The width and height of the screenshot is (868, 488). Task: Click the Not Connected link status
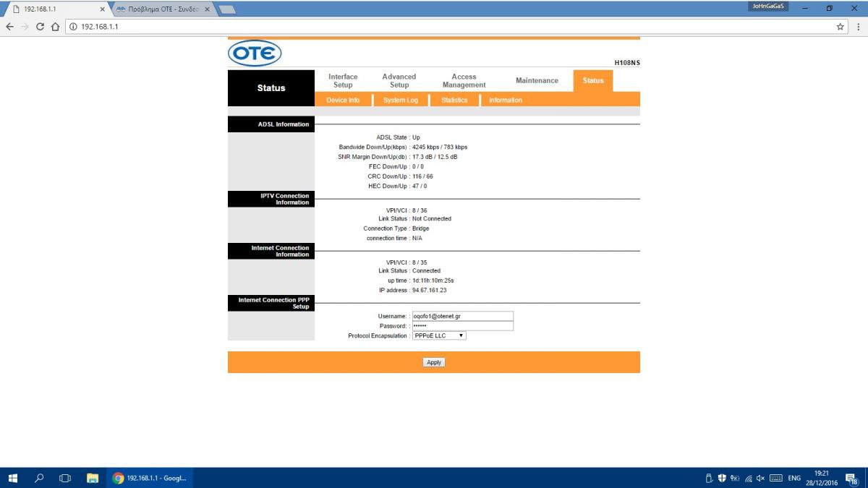[x=432, y=218]
